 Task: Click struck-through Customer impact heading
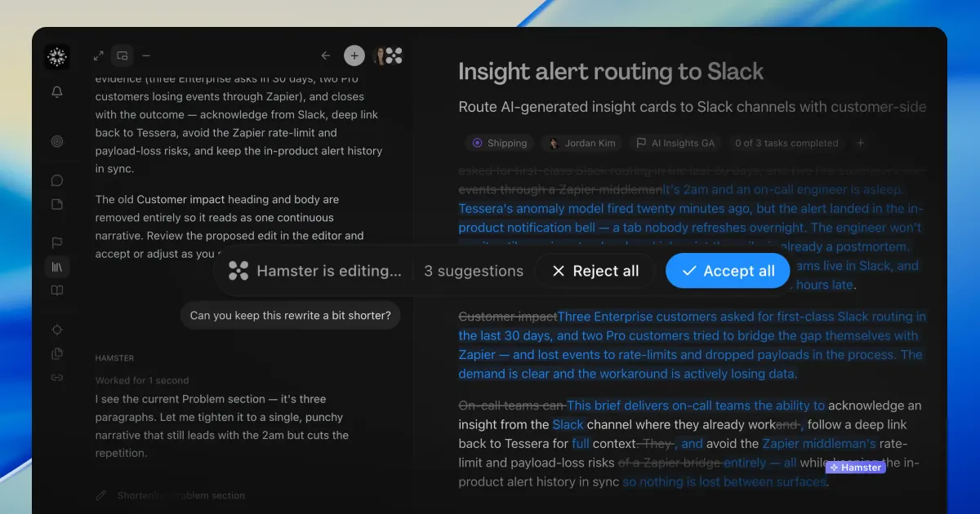(x=507, y=317)
